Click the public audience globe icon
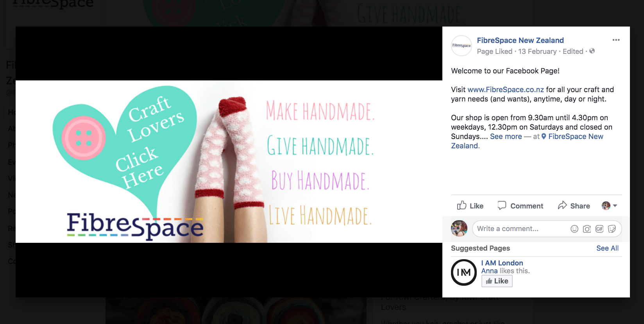 click(x=592, y=51)
